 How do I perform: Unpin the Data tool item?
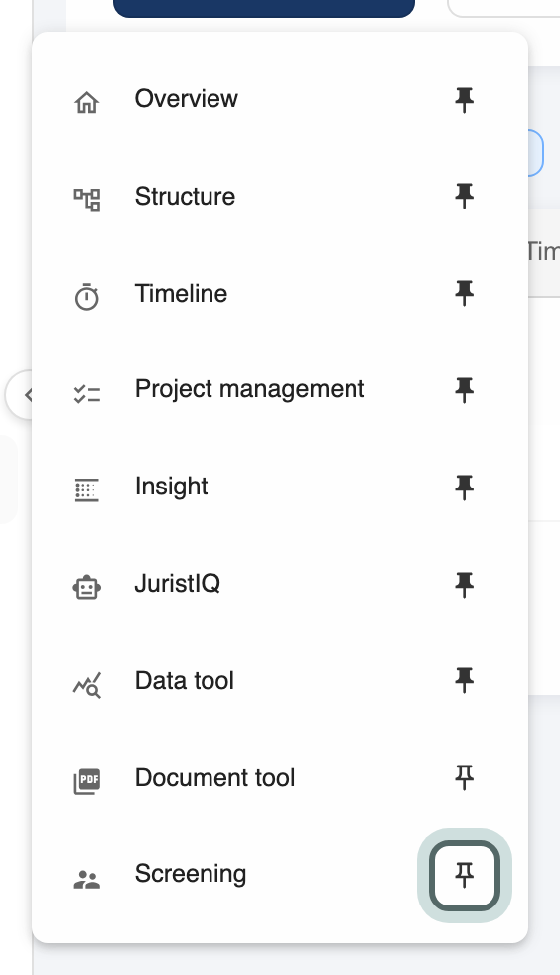[465, 681]
